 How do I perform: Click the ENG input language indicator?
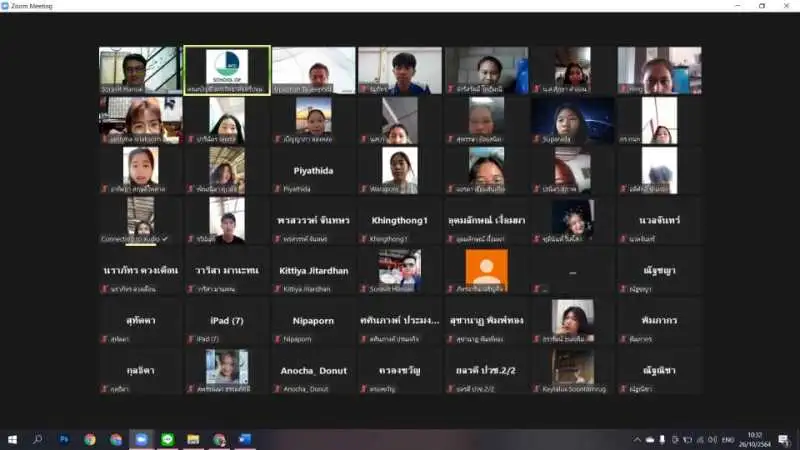click(x=725, y=439)
